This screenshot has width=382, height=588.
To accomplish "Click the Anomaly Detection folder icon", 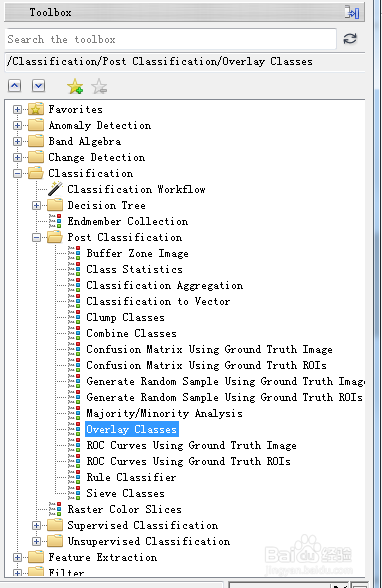I will pos(36,125).
